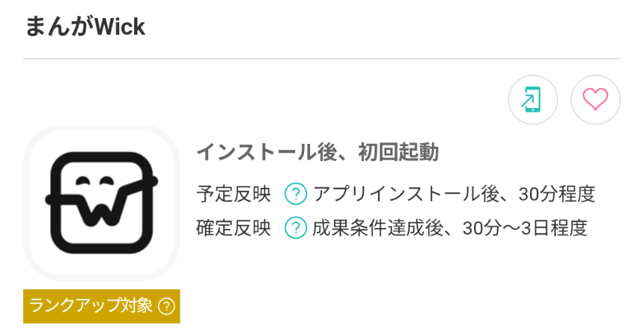644x328 pixels.
Task: Click question mark inside ランクアップ対象 badge
Action: point(166,306)
